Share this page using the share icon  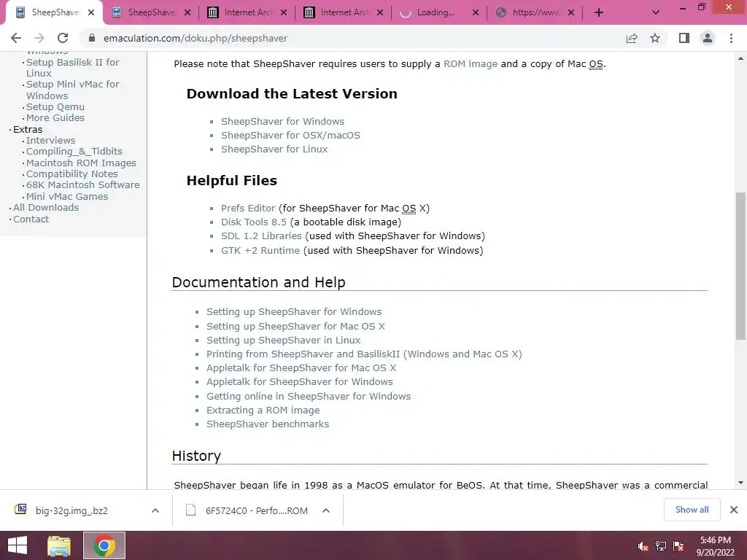[x=632, y=38]
